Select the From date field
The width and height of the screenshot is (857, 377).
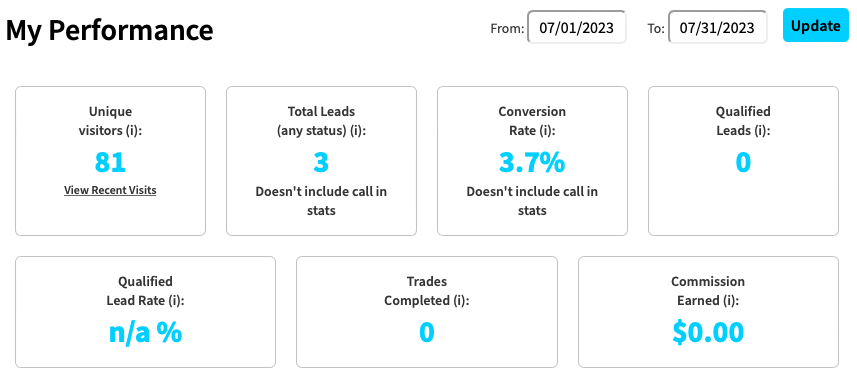pyautogui.click(x=577, y=27)
